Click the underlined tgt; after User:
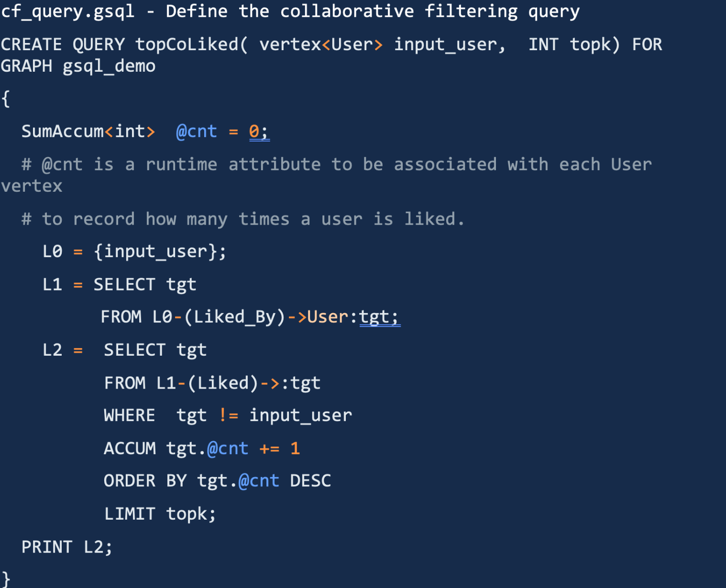This screenshot has height=588, width=726. (x=379, y=317)
